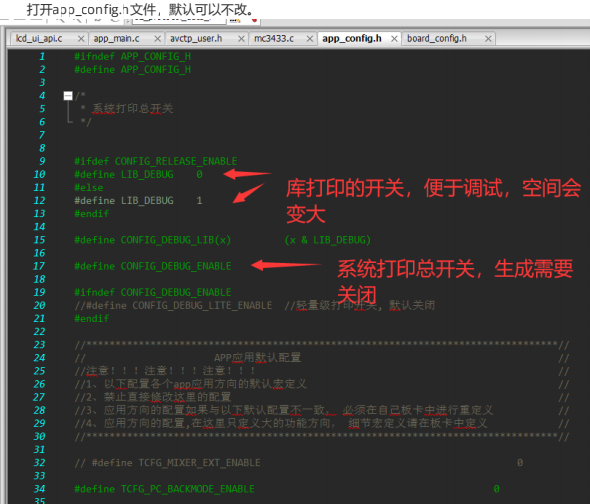The height and width of the screenshot is (504, 590).
Task: Click commented TCFG_MIXER_EXT_ENABLE line
Action: coord(299,463)
